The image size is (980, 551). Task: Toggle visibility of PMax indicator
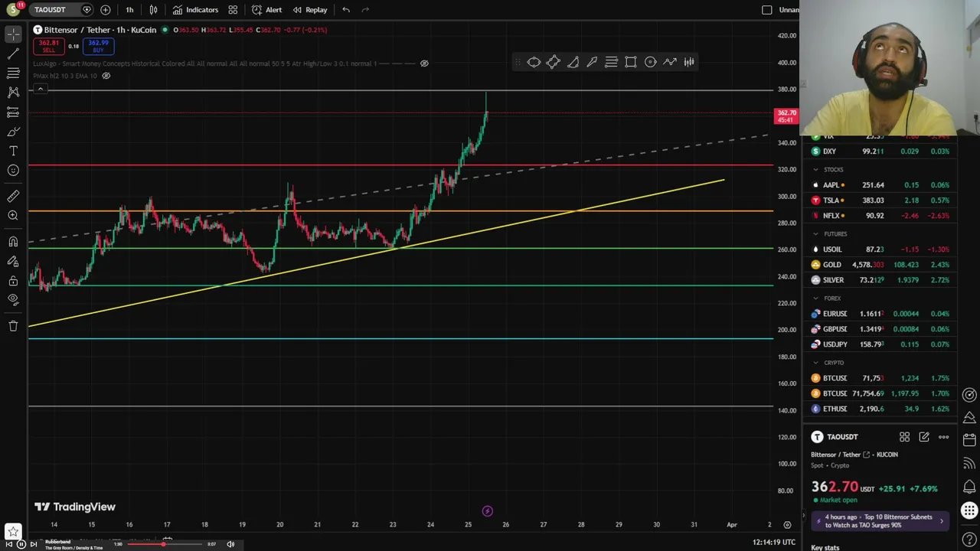106,76
